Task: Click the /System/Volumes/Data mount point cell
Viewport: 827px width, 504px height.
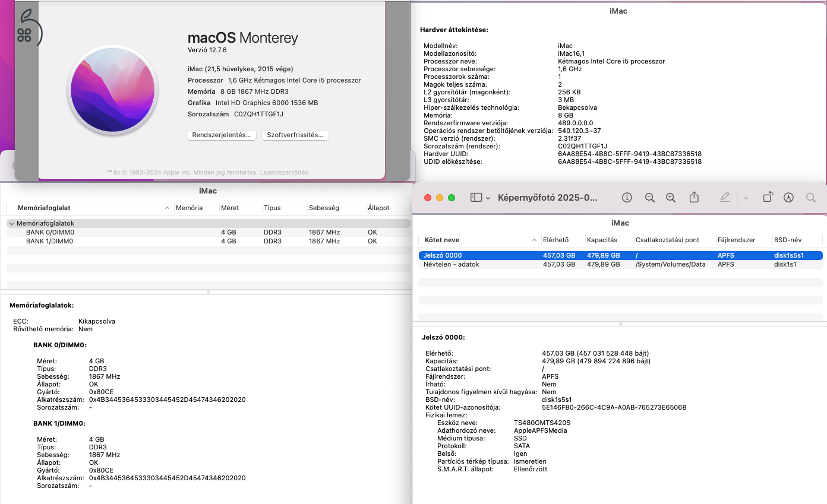Action: [x=671, y=264]
